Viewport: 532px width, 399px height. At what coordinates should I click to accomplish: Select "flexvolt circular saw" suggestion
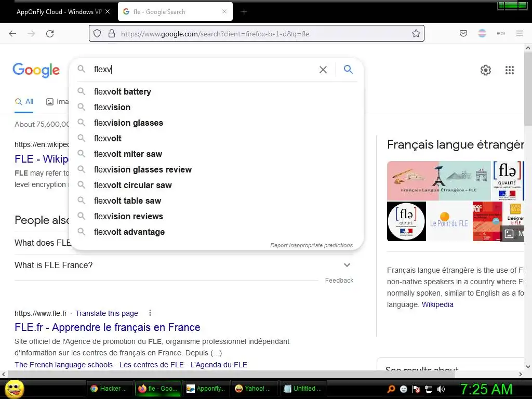tap(216, 185)
